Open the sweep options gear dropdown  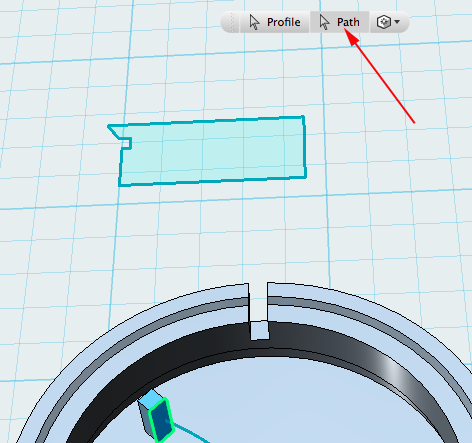(389, 22)
